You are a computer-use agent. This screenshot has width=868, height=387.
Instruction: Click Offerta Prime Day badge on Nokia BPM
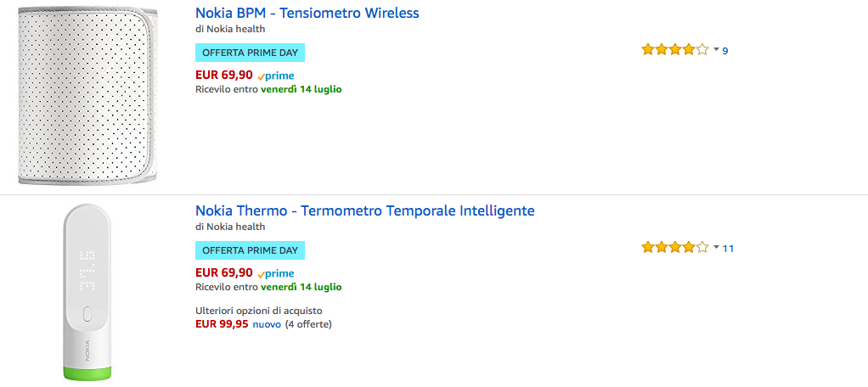[x=250, y=53]
